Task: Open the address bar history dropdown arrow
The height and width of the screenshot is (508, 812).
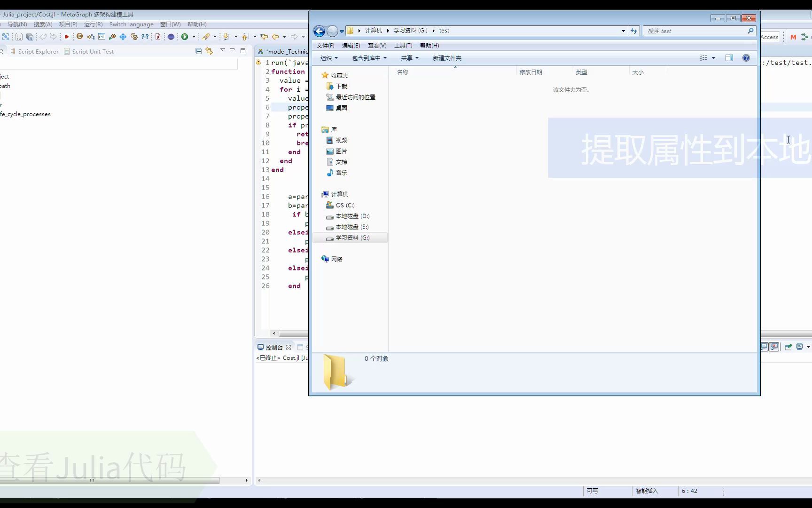Action: click(623, 31)
